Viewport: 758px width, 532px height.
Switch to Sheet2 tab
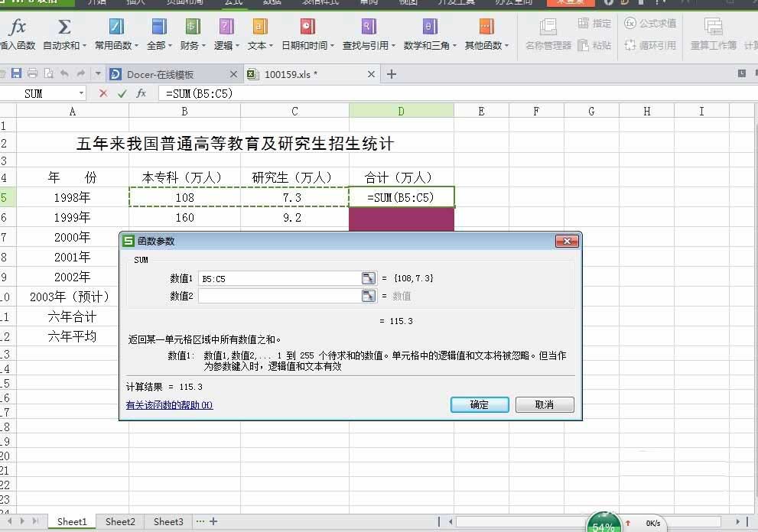click(x=120, y=521)
